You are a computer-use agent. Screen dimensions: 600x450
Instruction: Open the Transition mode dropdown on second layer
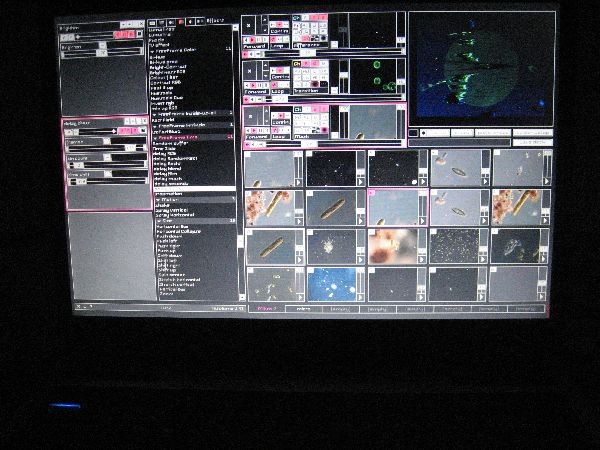pyautogui.click(x=306, y=90)
